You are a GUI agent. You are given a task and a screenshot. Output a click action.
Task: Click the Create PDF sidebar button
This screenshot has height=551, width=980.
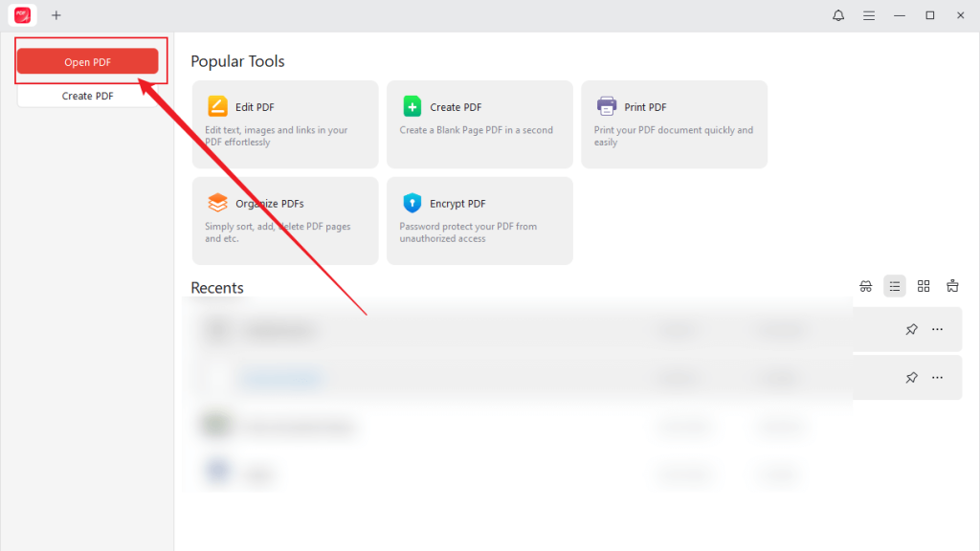87,96
